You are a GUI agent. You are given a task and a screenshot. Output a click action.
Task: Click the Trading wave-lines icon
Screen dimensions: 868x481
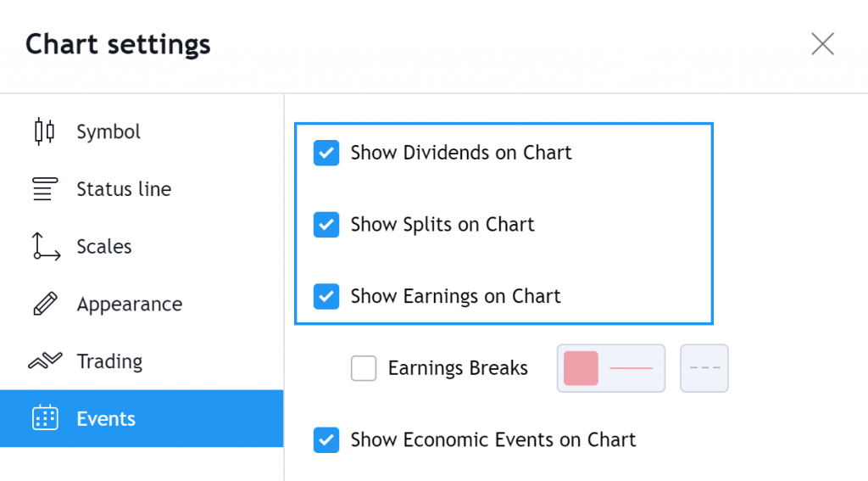45,361
